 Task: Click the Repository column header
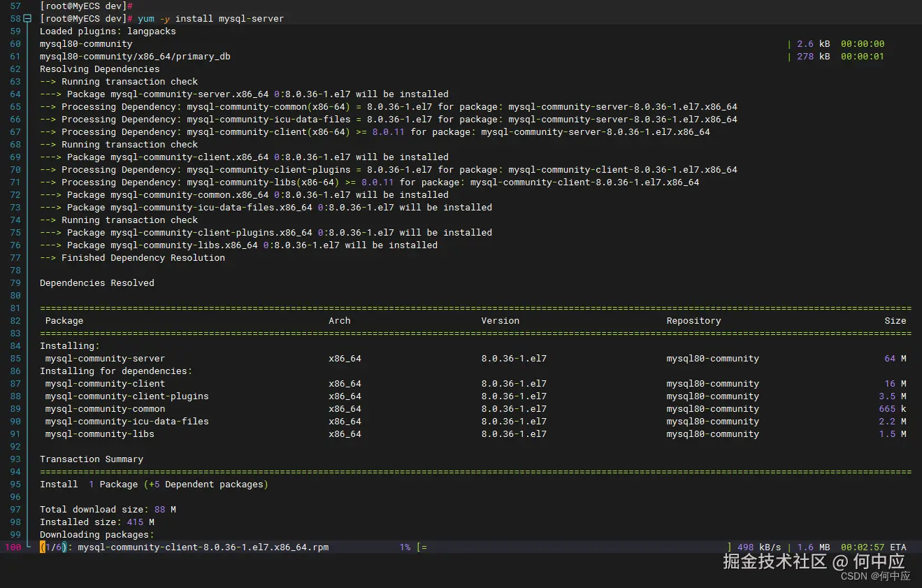(x=693, y=321)
